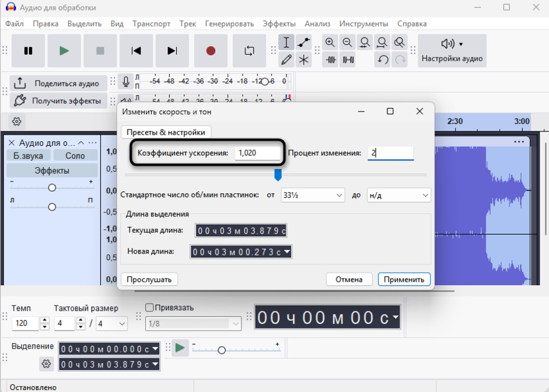Screen dimensions: 549x392
Task: Toggle the Соло button on track
Action: pos(75,156)
